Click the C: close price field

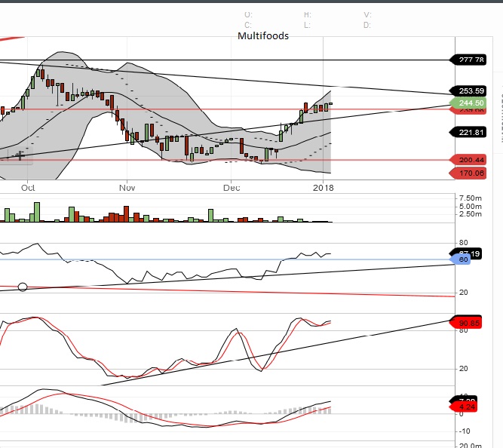[248, 25]
